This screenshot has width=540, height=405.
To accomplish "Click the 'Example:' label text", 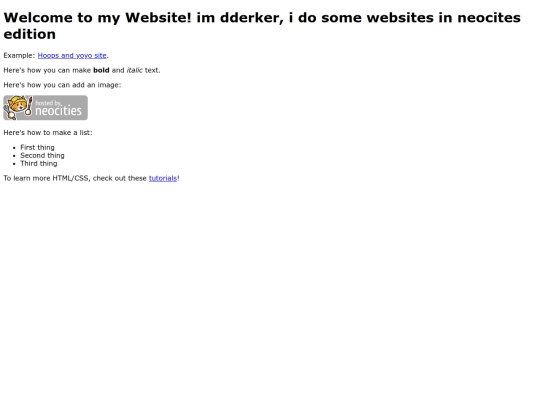I will (19, 55).
